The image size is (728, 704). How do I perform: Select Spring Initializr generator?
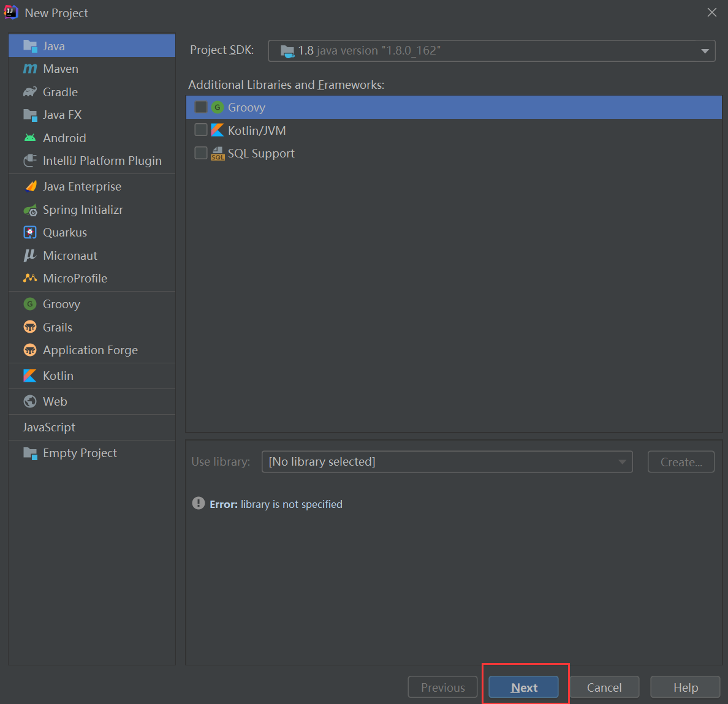(92, 210)
